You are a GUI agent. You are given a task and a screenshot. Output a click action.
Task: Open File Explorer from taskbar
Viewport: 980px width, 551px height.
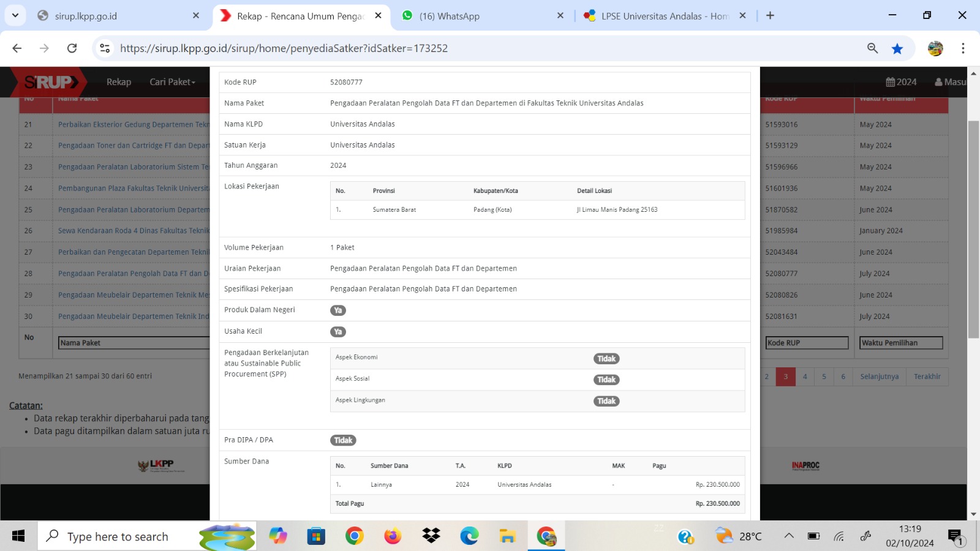507,536
